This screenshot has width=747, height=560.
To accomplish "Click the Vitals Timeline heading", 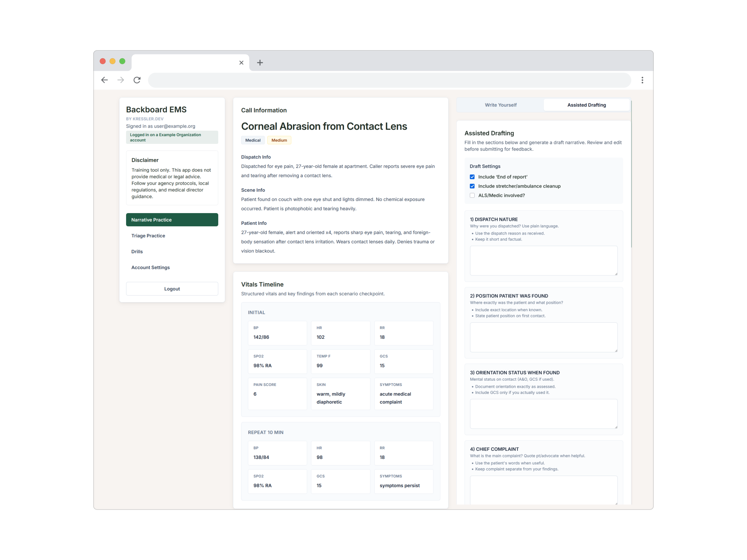I will click(x=262, y=285).
